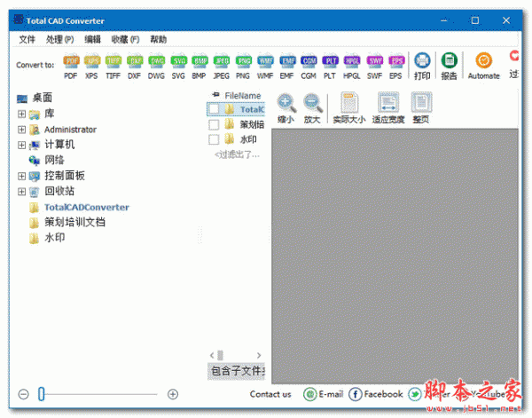The width and height of the screenshot is (532, 418).
Task: Tick checkbox for TotalC folder row
Action: (214, 109)
